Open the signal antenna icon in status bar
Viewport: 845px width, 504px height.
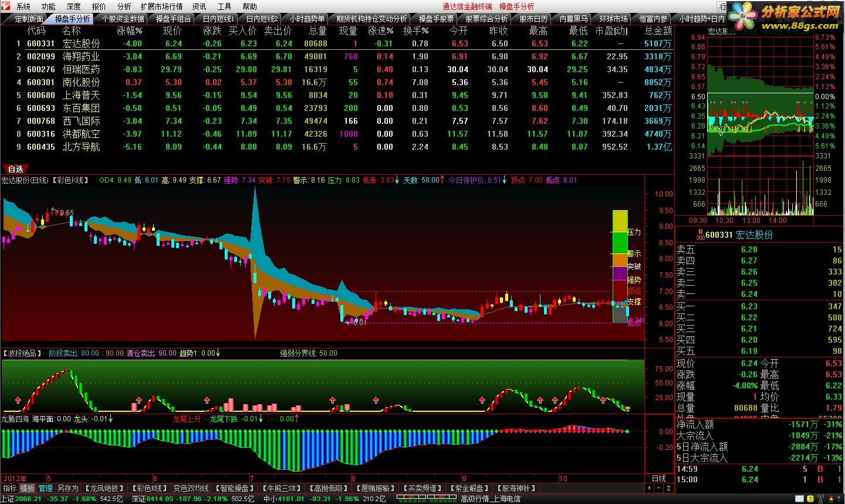pyautogui.click(x=820, y=499)
